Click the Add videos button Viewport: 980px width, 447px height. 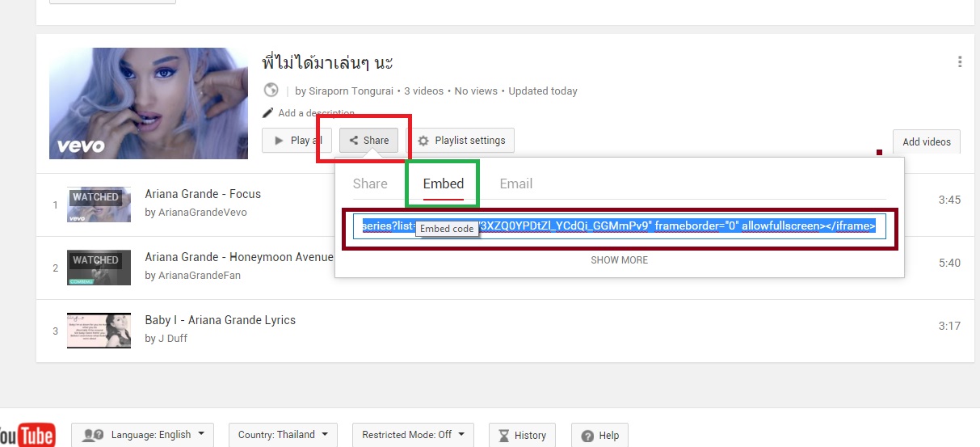click(926, 141)
